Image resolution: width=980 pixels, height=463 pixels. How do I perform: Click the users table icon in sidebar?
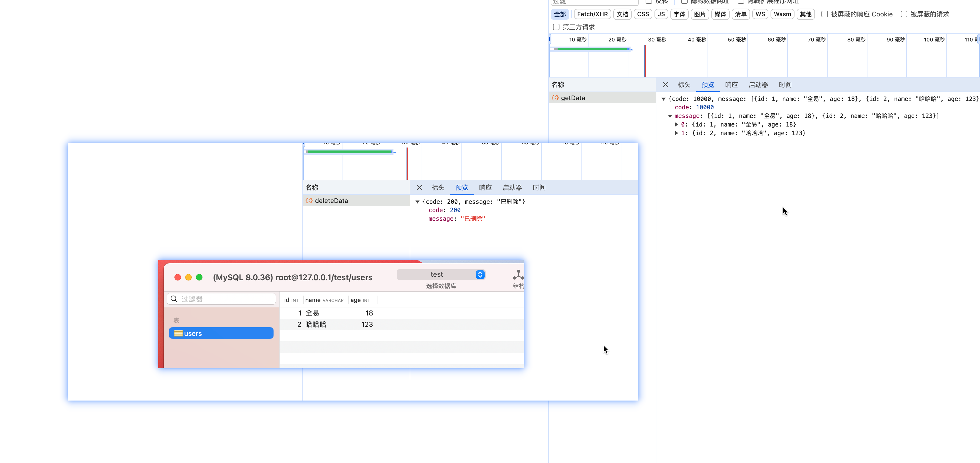[x=178, y=333]
